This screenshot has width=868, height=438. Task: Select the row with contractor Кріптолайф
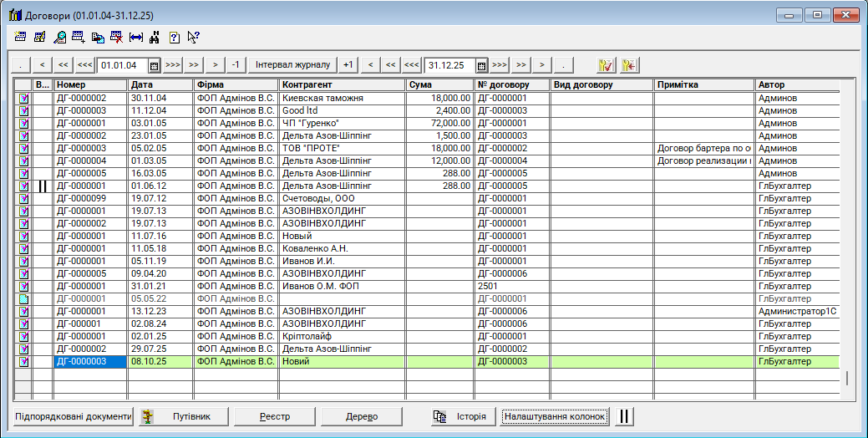point(343,336)
